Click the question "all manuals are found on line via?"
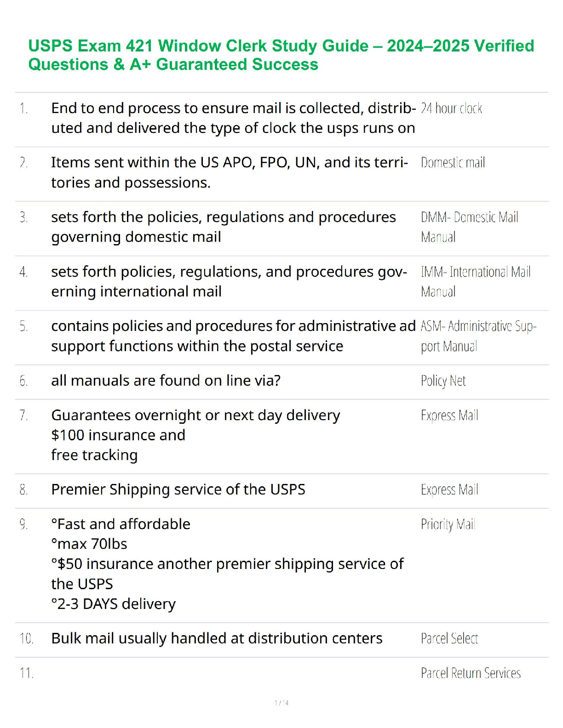 click(x=166, y=381)
